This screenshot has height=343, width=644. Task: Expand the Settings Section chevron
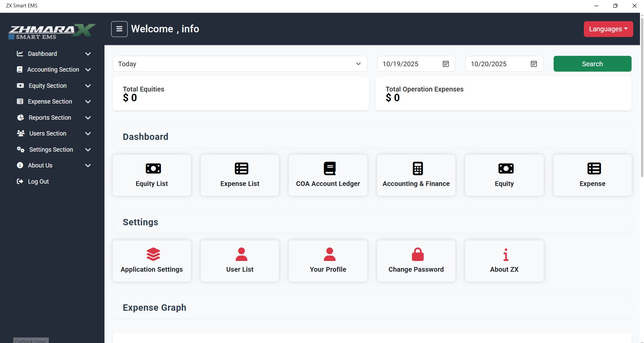pos(88,150)
